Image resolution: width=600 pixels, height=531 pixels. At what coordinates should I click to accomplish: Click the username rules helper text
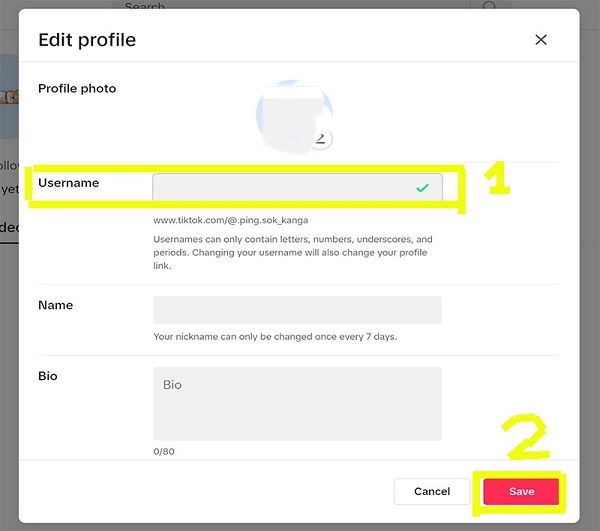tap(293, 253)
